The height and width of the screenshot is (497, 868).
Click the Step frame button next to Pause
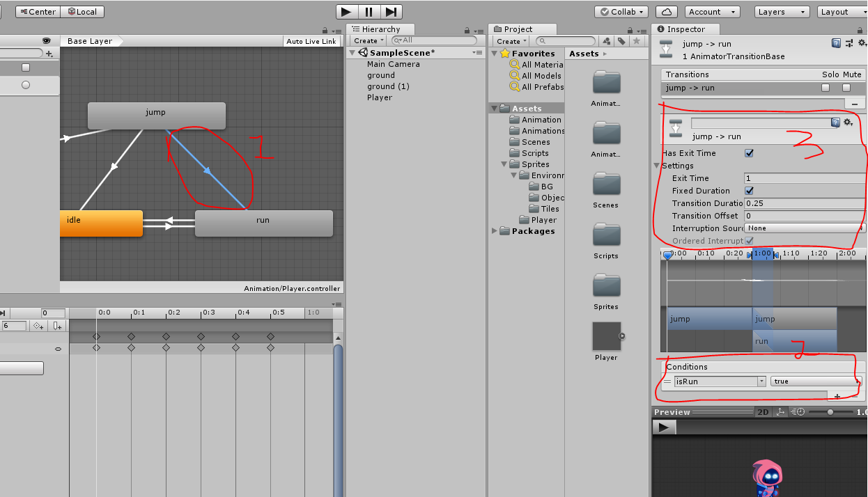point(392,12)
